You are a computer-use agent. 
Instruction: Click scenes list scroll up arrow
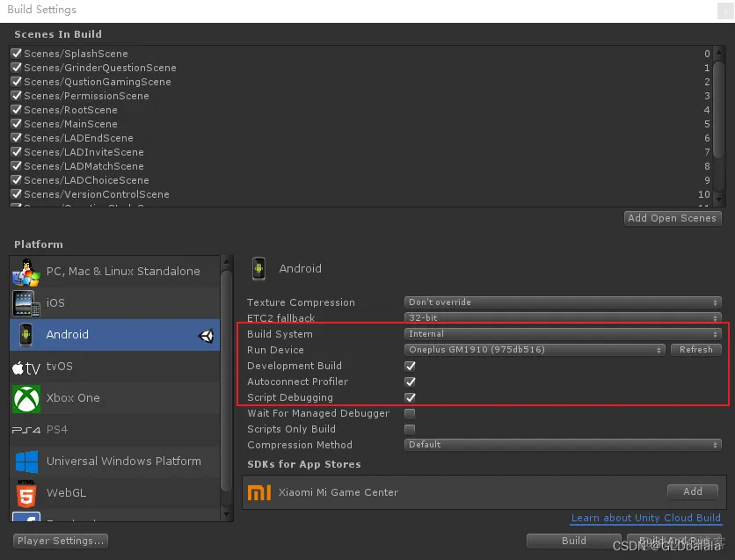point(718,51)
